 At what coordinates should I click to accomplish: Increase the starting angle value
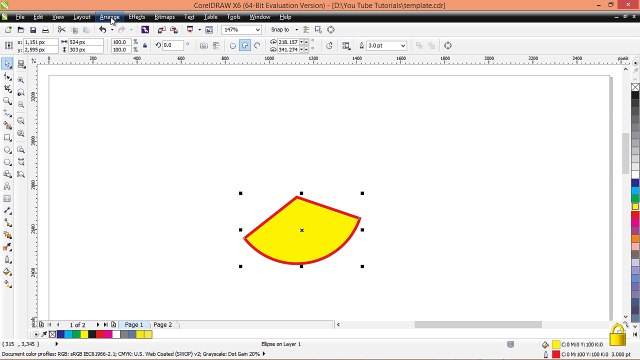tap(307, 41)
